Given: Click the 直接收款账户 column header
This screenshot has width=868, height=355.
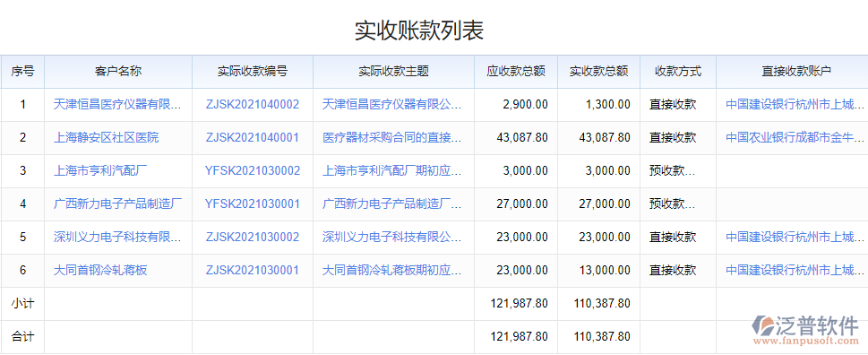Looking at the screenshot, I should [x=792, y=71].
